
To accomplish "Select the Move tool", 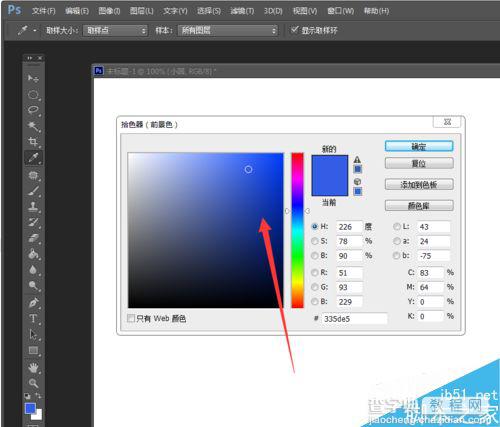I will pos(33,78).
